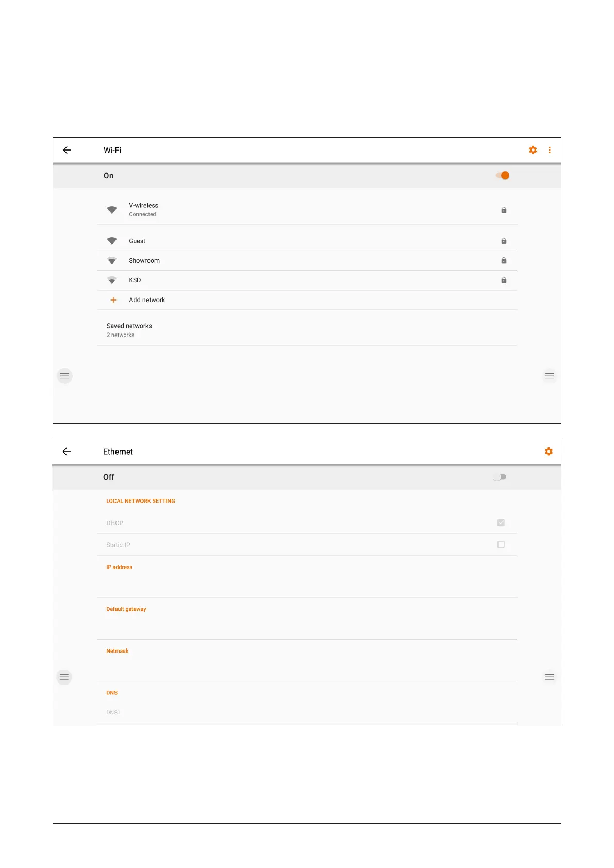This screenshot has width=614, height=868.
Task: Open right side menu handle in Ethernet screen
Action: pos(550,677)
